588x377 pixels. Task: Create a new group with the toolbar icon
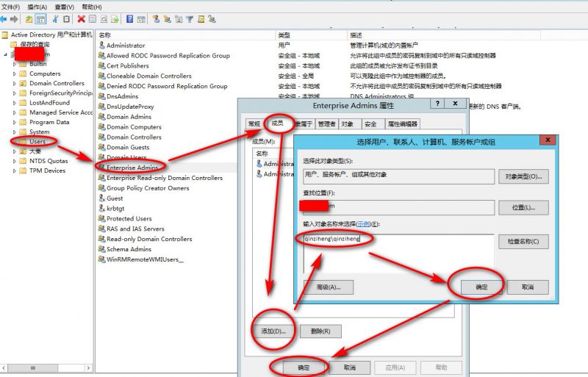tap(168, 19)
